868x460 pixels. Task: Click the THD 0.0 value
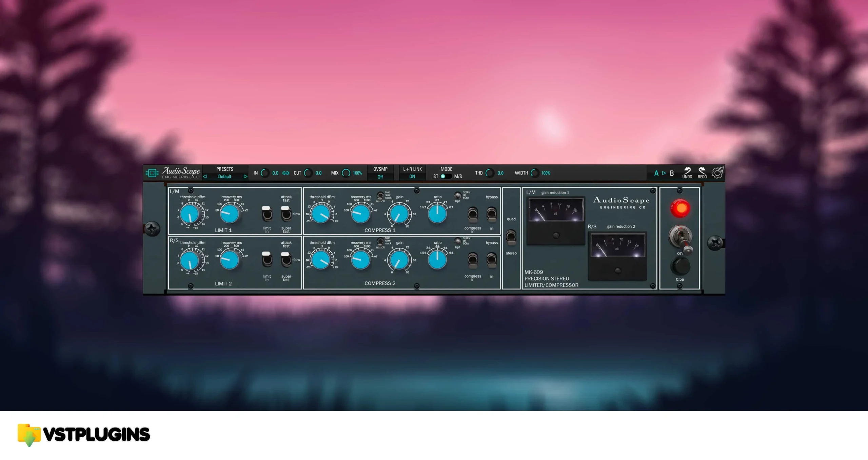click(500, 173)
